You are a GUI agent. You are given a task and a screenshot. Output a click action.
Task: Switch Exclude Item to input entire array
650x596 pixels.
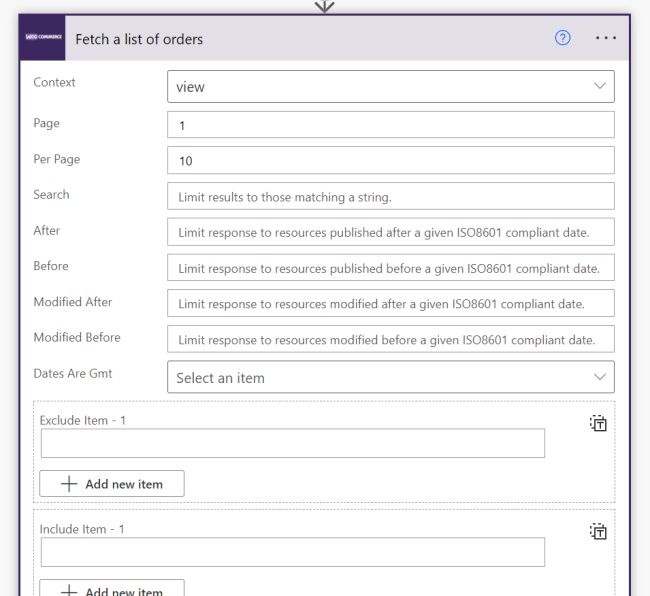pyautogui.click(x=598, y=423)
